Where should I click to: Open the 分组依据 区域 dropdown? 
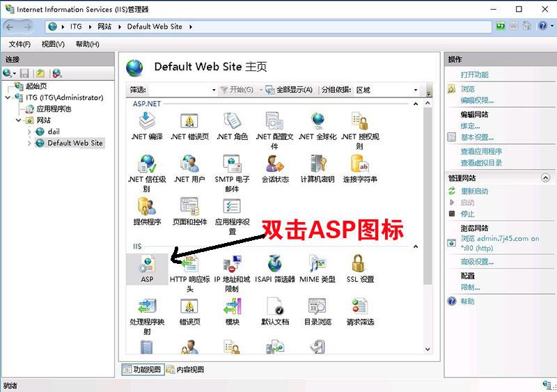pos(416,90)
